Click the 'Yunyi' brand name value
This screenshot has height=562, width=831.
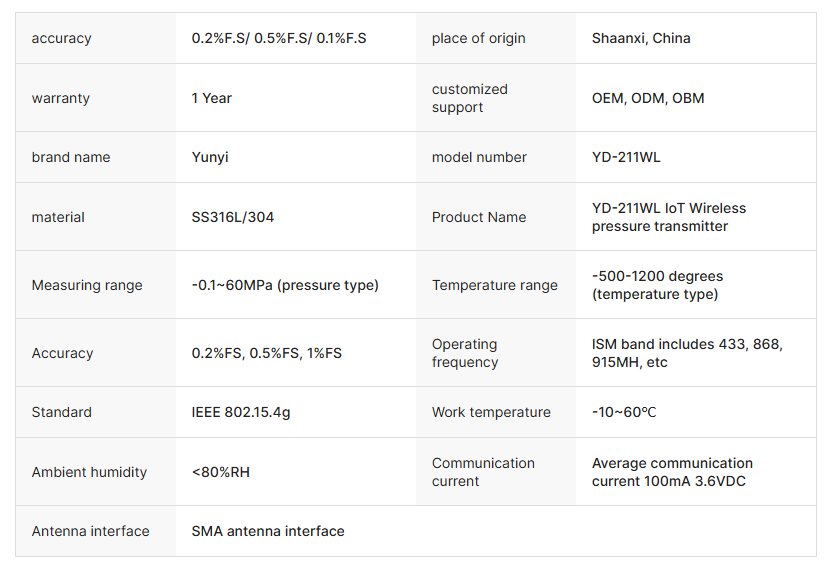click(x=210, y=157)
